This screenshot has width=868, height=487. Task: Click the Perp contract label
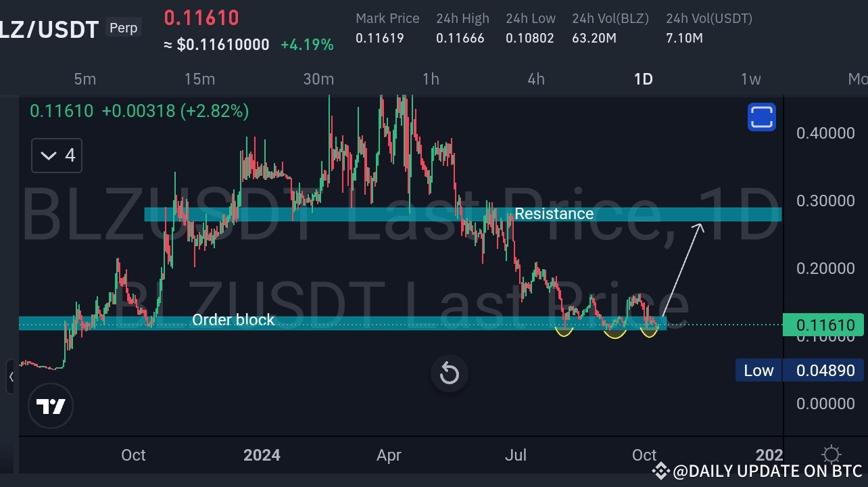pyautogui.click(x=123, y=28)
